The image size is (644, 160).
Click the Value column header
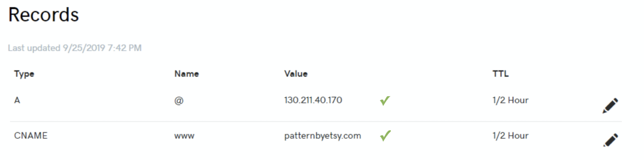[x=296, y=74]
